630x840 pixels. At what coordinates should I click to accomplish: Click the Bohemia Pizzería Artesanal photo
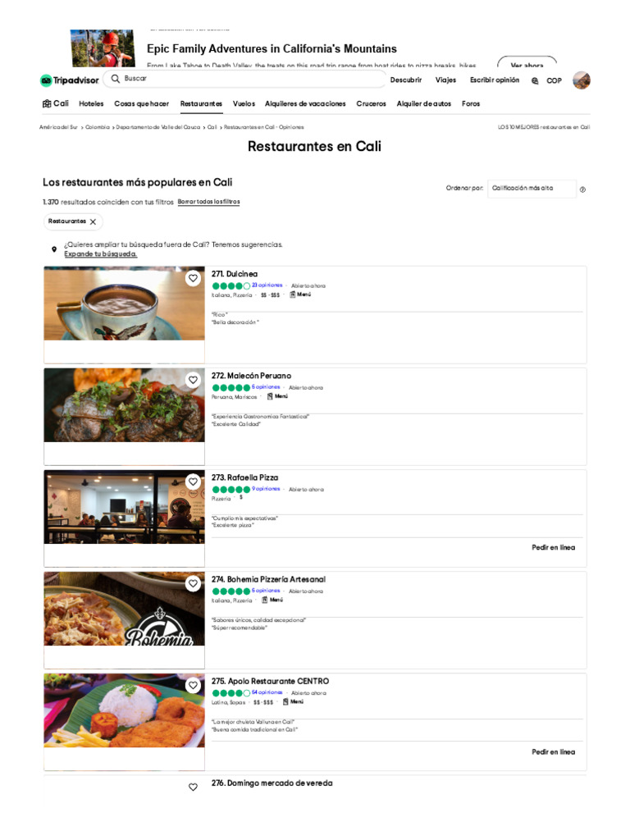point(125,609)
